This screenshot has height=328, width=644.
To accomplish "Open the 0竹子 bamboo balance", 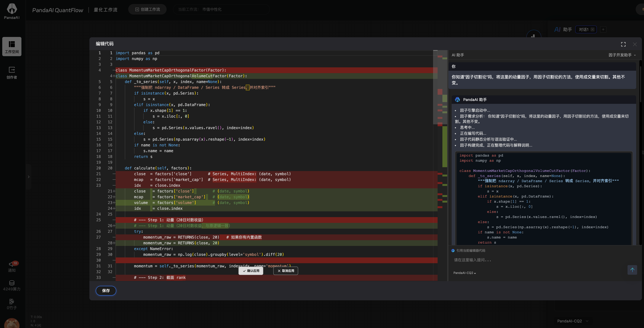I will 12,304.
